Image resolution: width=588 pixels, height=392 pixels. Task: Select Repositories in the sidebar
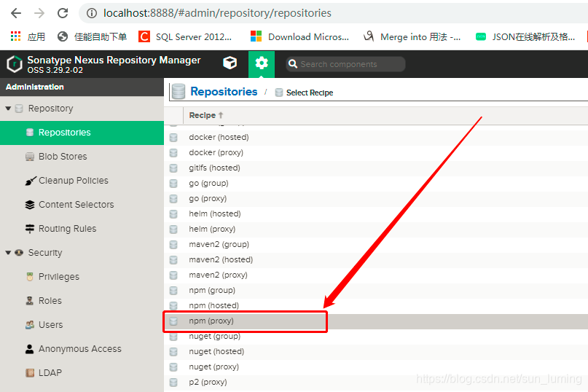tap(82, 133)
